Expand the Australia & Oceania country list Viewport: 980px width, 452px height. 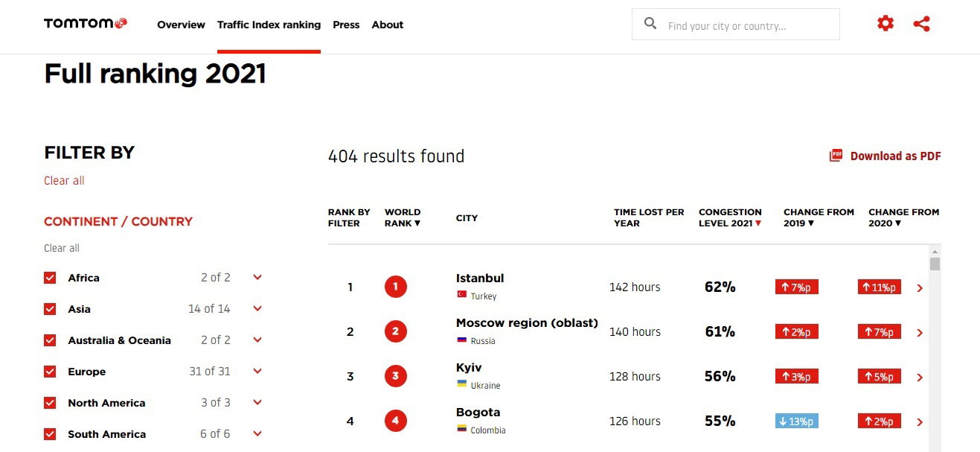click(x=257, y=340)
